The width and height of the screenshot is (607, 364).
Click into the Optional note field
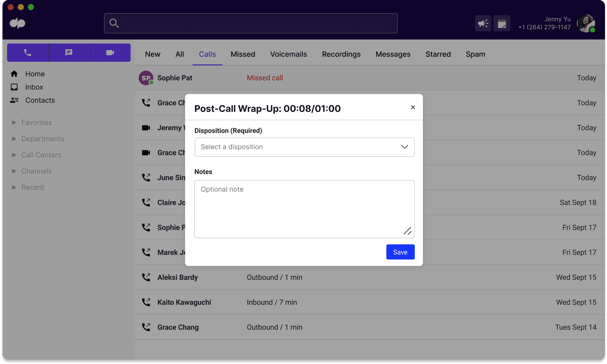coord(305,209)
